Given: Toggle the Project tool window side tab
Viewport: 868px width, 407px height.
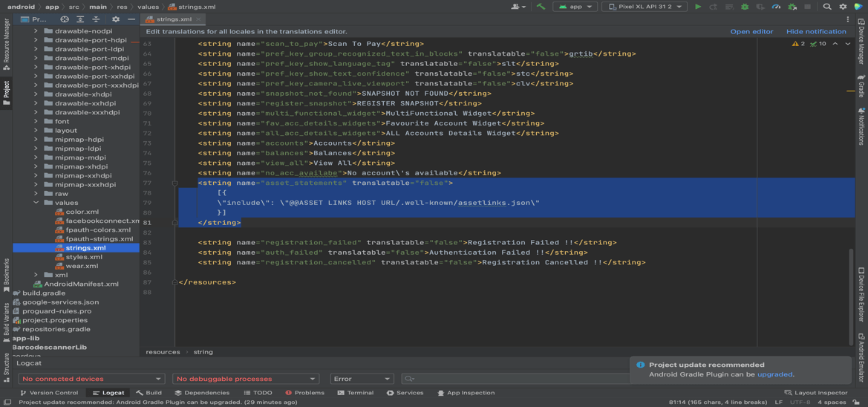Looking at the screenshot, I should click(x=6, y=91).
